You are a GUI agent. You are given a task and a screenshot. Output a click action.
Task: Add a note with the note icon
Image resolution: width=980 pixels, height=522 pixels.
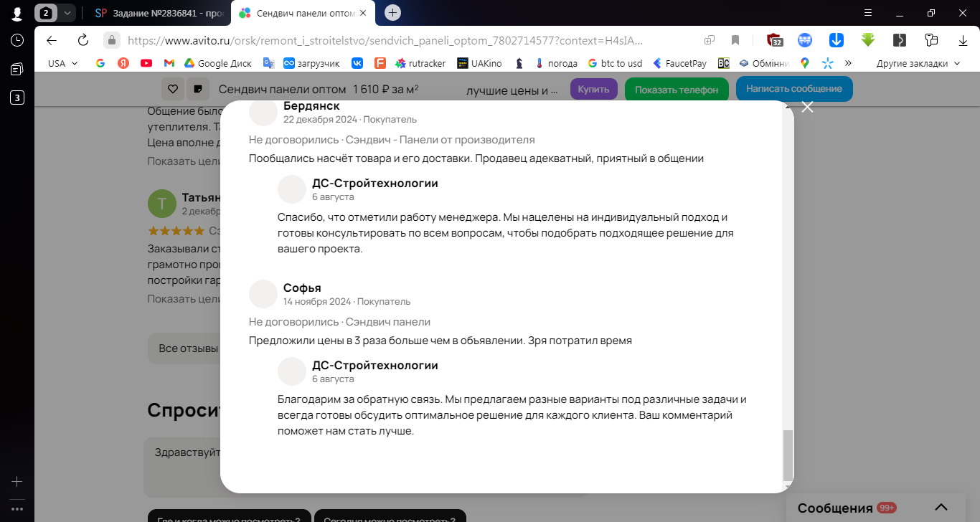tap(198, 90)
